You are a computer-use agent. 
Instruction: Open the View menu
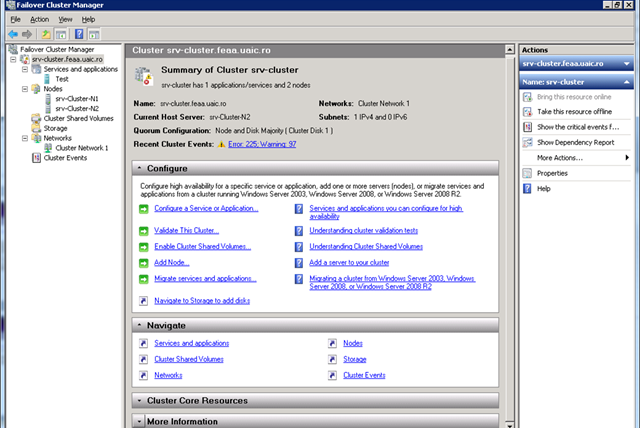coord(65,19)
